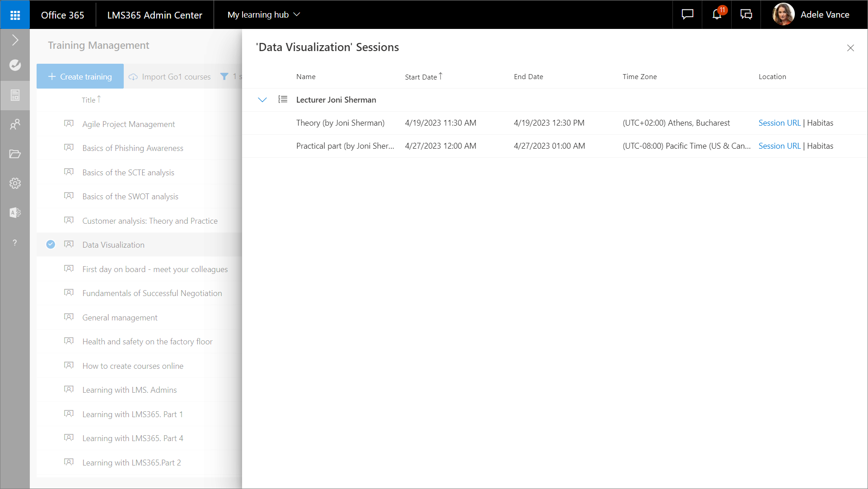Click the Create training button

click(80, 76)
